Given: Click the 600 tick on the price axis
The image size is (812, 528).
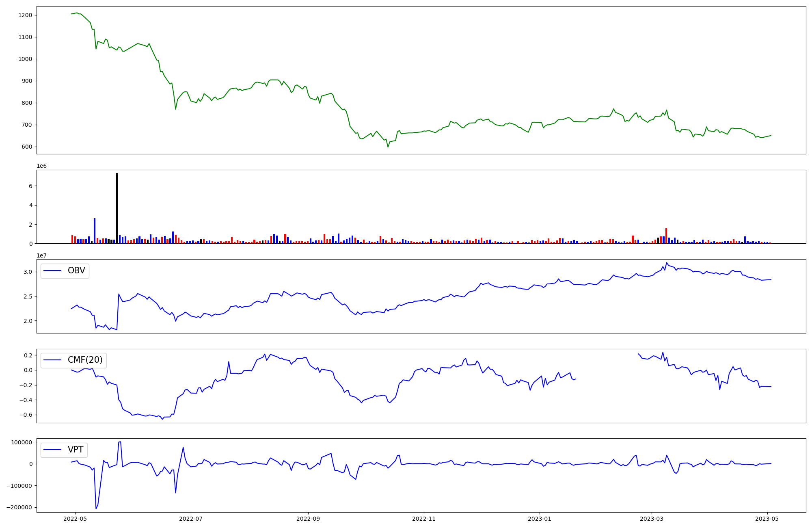Looking at the screenshot, I should (27, 147).
